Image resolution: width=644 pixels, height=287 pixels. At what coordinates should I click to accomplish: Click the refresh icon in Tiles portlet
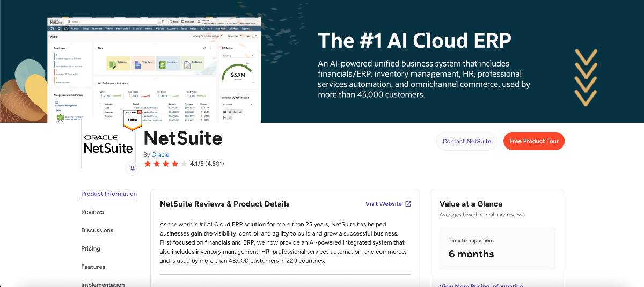(x=204, y=48)
